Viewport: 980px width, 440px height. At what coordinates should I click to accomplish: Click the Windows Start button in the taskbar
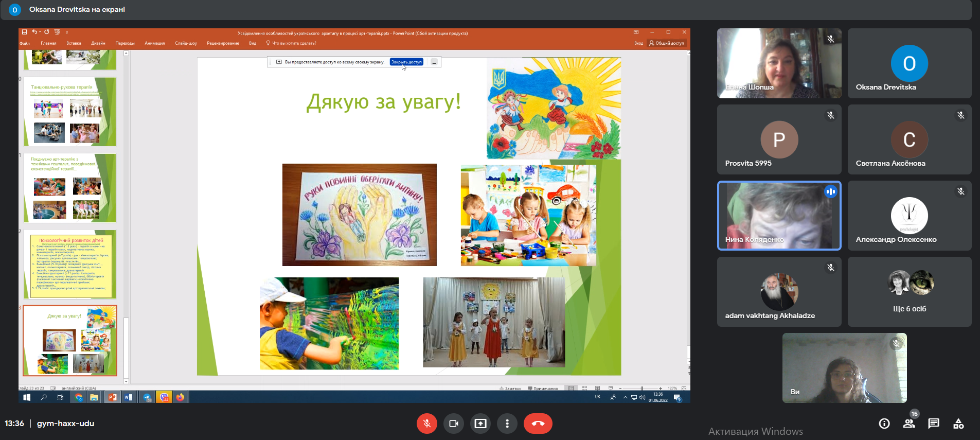coord(27,397)
